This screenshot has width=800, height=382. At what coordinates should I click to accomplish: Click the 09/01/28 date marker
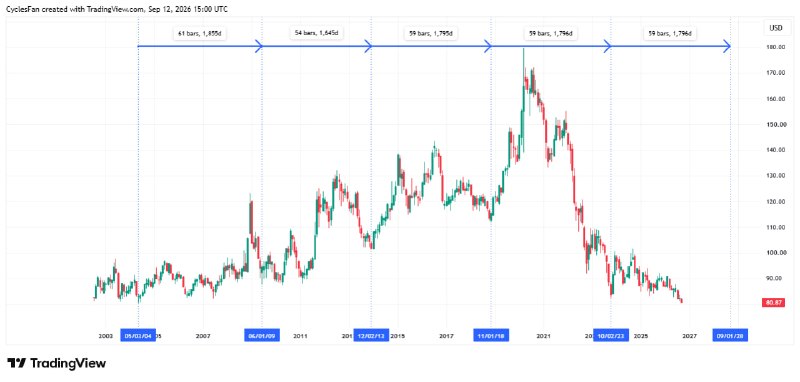pos(730,336)
